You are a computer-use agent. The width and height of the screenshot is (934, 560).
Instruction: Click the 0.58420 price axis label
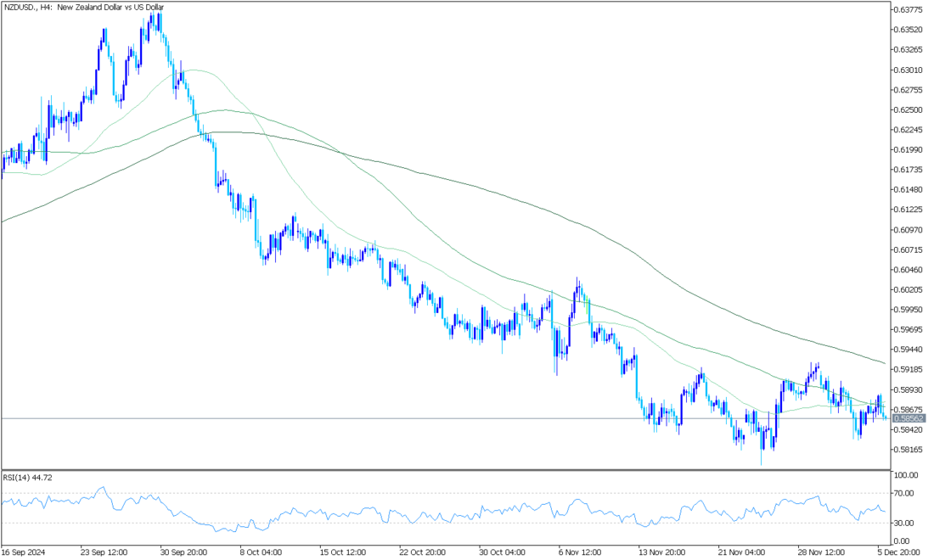[909, 429]
